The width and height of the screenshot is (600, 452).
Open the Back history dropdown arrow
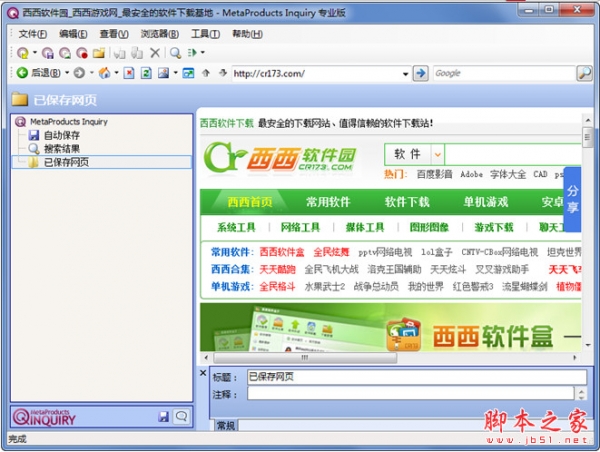67,72
